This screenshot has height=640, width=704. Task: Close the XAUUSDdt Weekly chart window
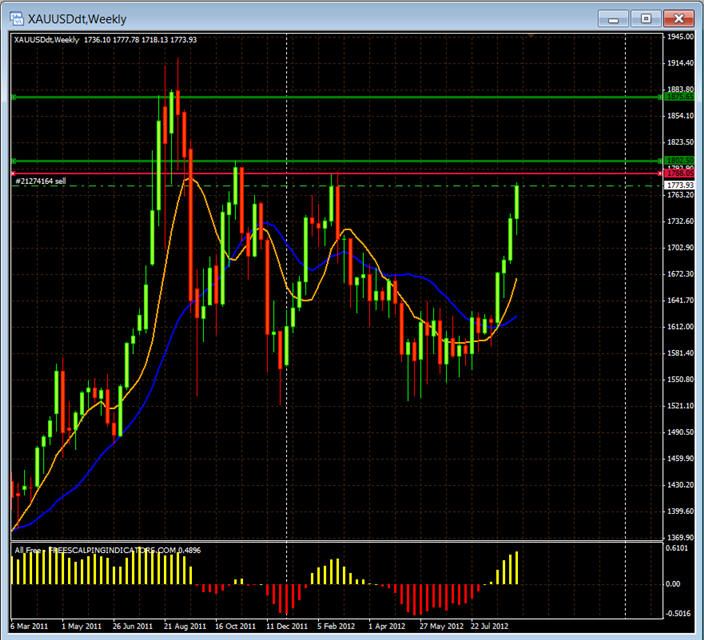click(x=679, y=17)
